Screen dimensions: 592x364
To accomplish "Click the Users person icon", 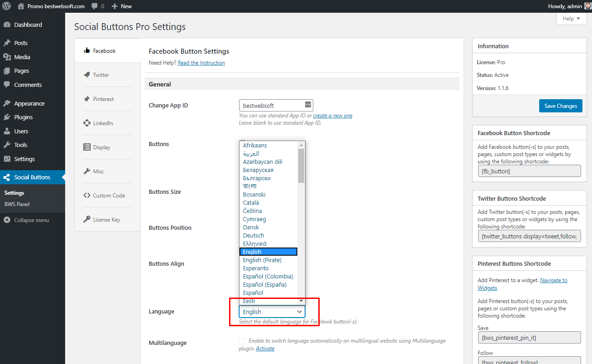I will tap(7, 131).
